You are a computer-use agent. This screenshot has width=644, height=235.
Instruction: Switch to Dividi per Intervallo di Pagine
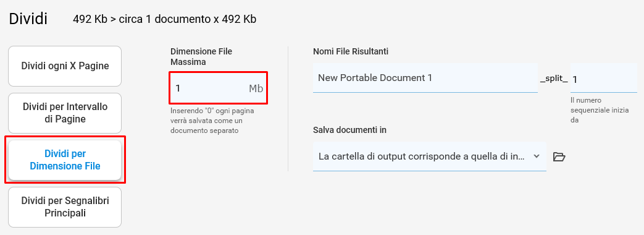point(65,113)
